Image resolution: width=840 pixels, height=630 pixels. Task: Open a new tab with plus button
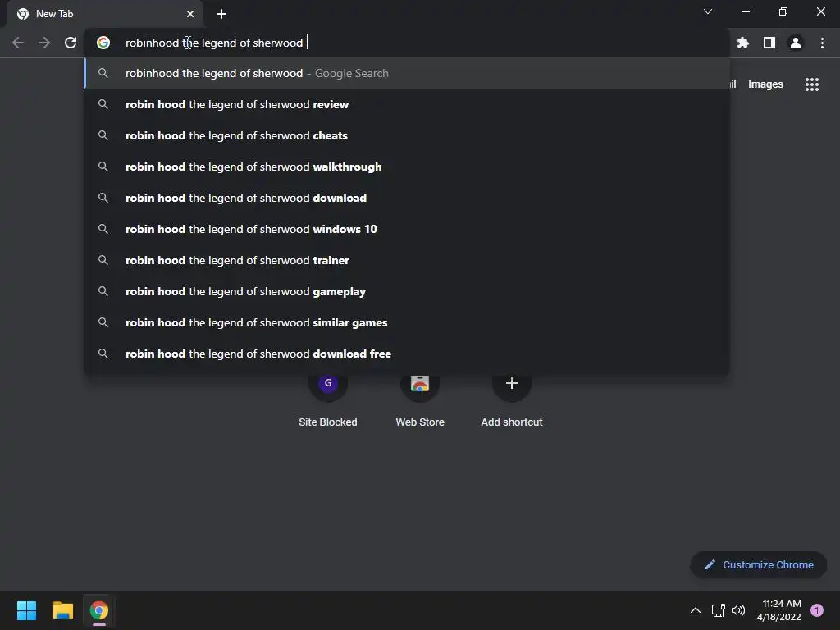[x=221, y=14]
